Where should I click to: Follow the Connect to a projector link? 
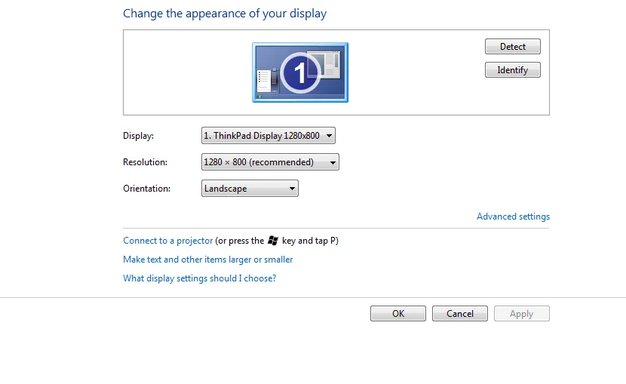click(x=168, y=241)
